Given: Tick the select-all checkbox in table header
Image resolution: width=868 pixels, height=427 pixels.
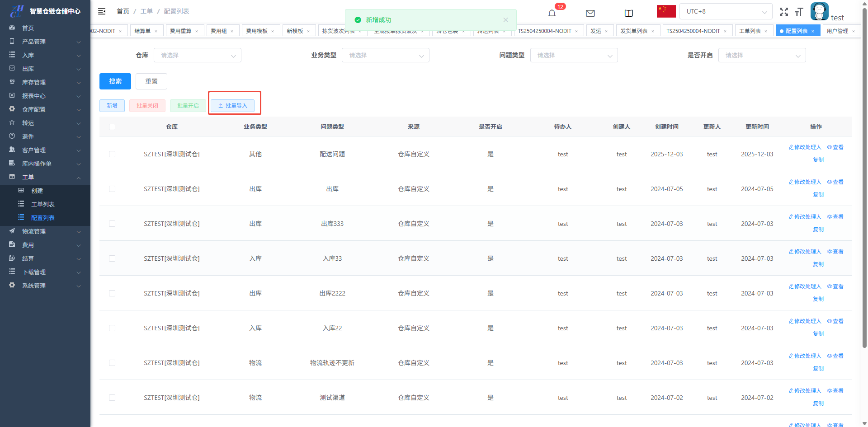Looking at the screenshot, I should (x=112, y=127).
